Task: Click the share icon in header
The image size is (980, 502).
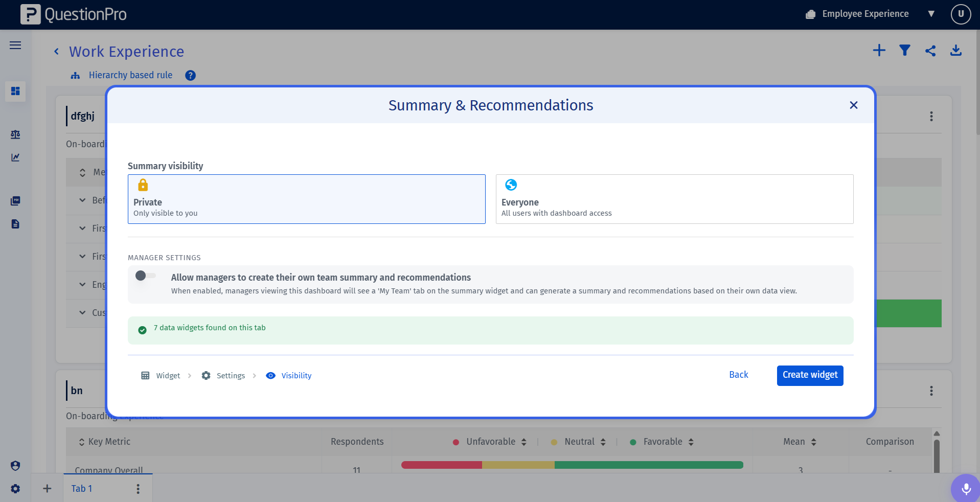Action: 930,51
